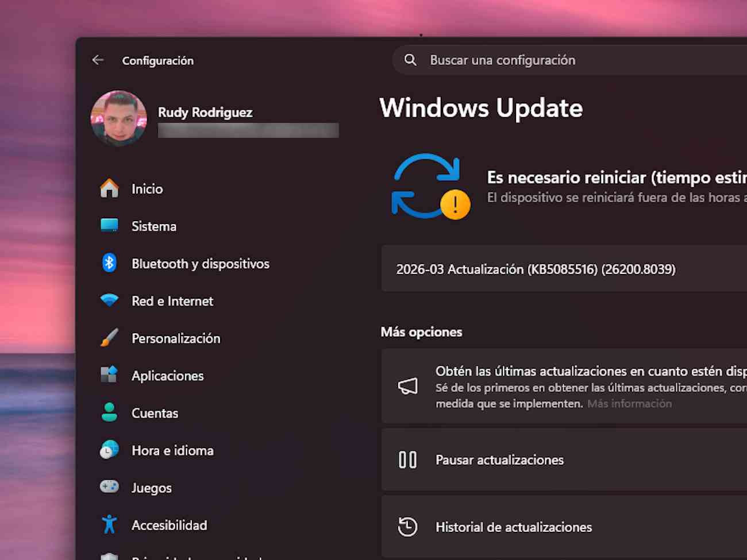
Task: Open the Más información link
Action: [x=629, y=404]
